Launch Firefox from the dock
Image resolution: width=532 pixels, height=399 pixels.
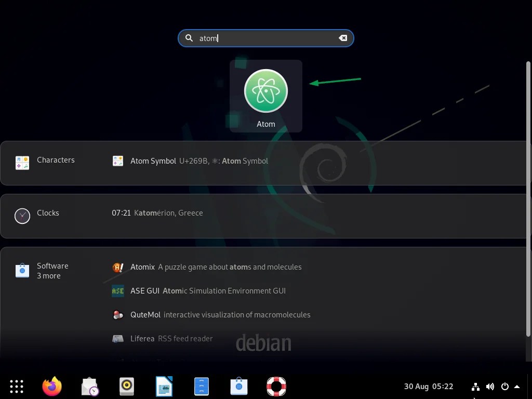52,386
